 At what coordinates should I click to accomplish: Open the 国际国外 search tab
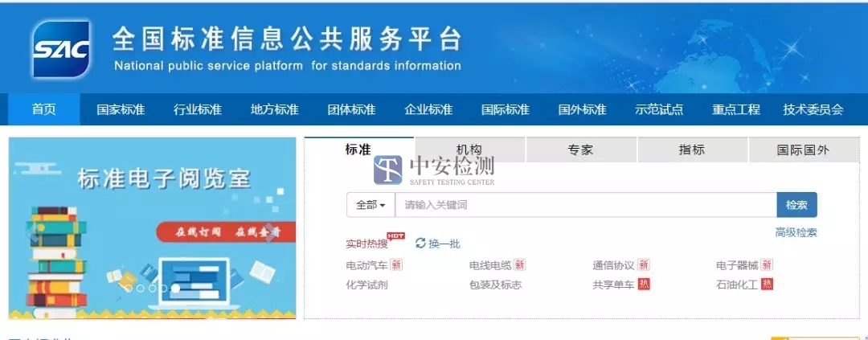(x=803, y=150)
